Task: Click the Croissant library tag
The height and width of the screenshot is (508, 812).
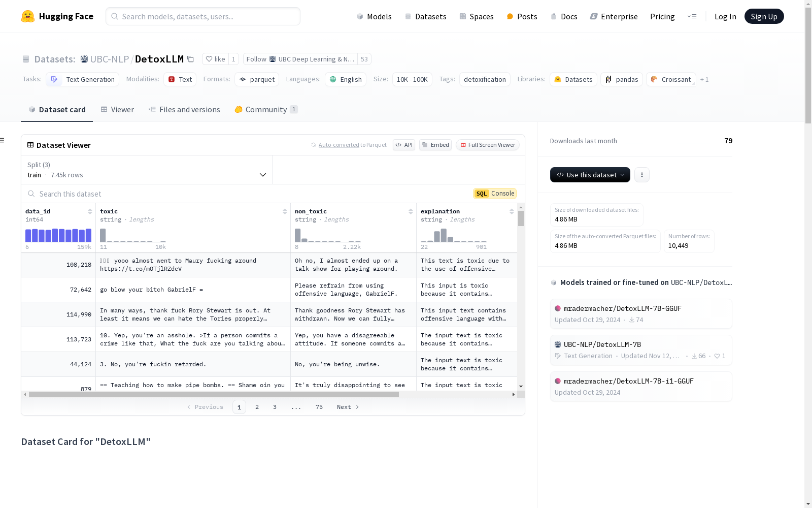Action: pos(671,79)
